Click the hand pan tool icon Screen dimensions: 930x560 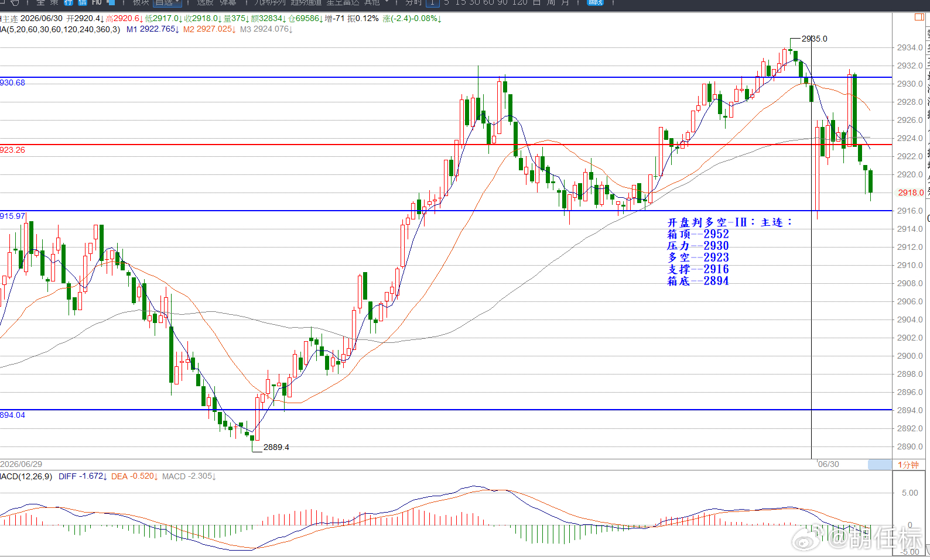(15, 3)
